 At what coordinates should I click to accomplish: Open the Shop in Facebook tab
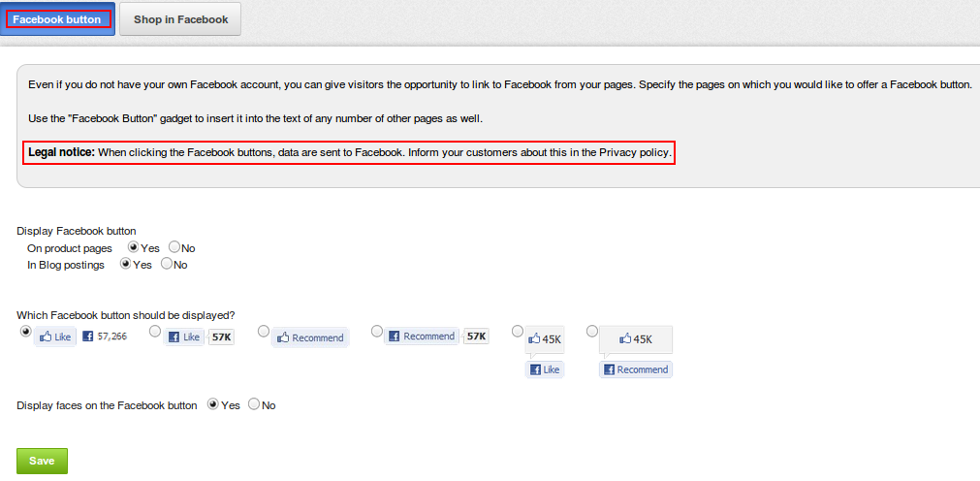coord(180,18)
